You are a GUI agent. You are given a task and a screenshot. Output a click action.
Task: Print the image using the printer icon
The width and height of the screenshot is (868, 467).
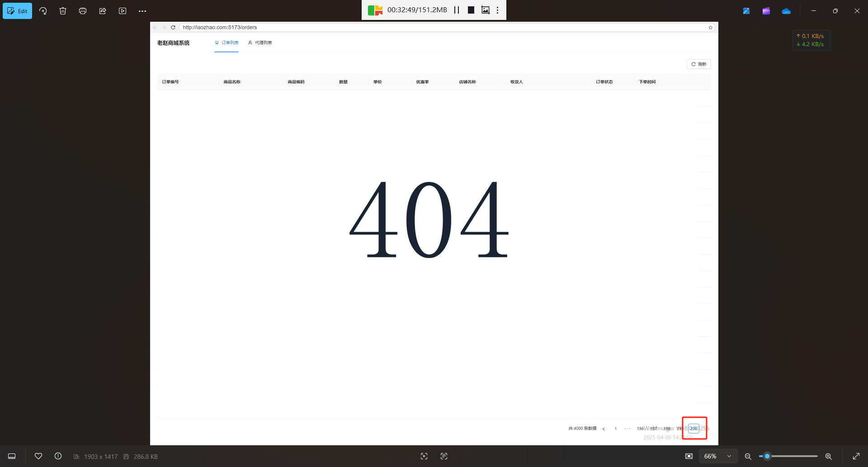pyautogui.click(x=83, y=11)
